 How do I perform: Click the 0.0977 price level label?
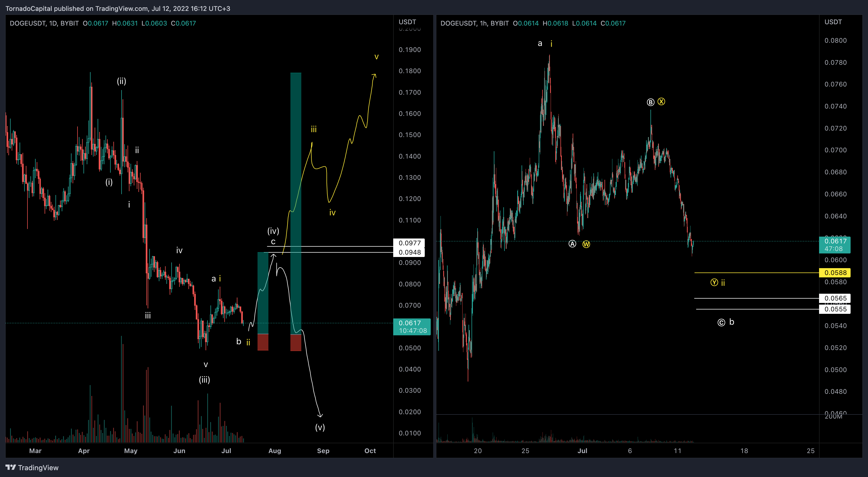409,243
